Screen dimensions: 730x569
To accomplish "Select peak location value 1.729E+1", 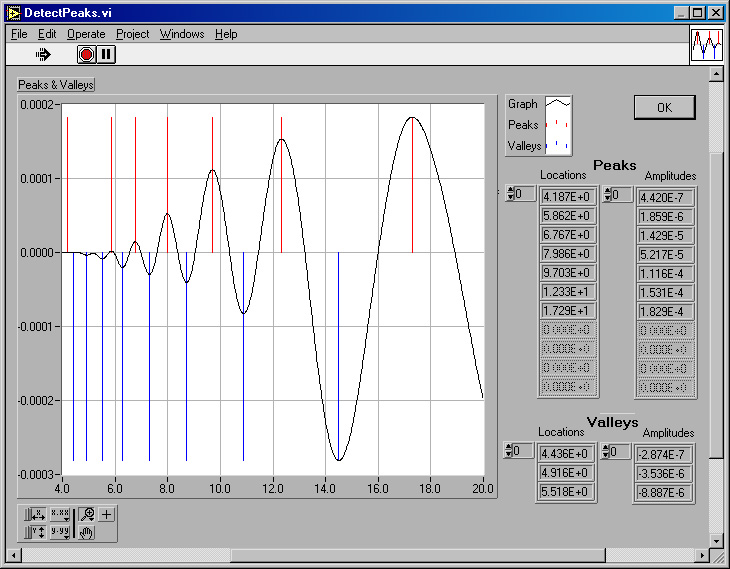I will (568, 311).
